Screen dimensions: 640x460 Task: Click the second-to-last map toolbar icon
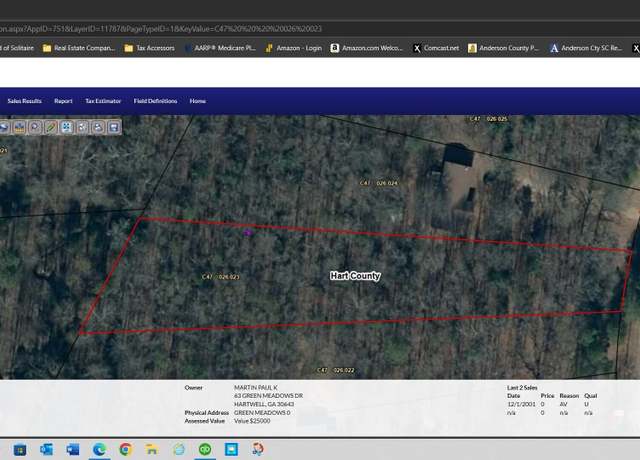click(98, 127)
